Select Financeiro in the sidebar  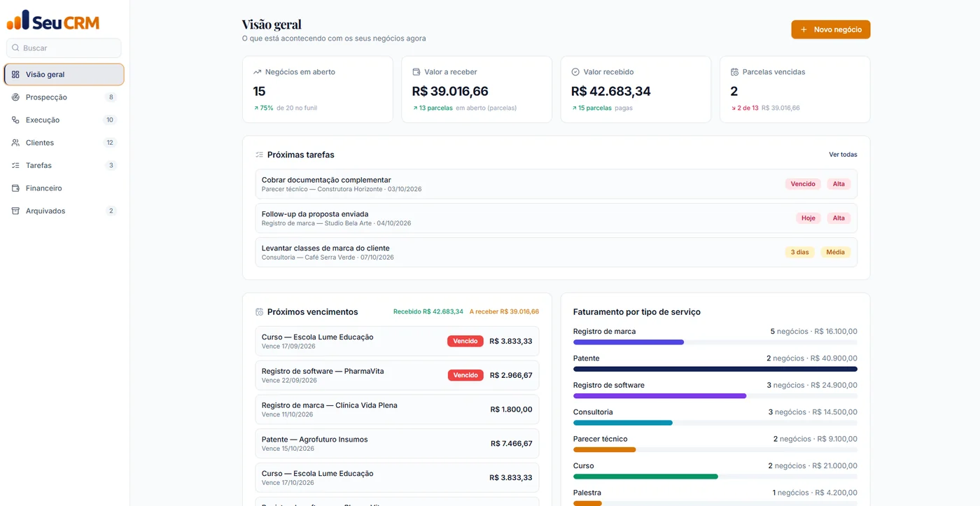pos(64,188)
